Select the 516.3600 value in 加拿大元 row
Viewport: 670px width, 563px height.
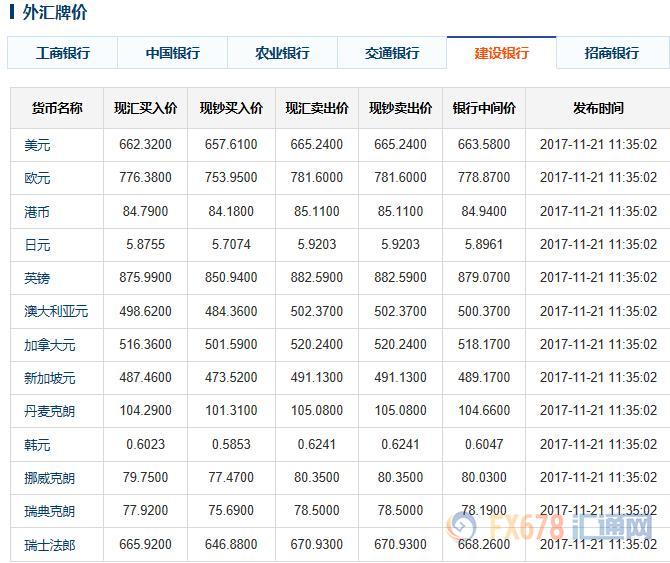click(x=145, y=344)
